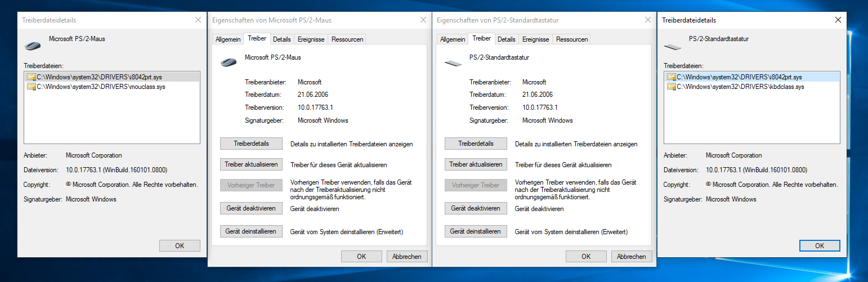
Task: Open Details tab in the PS/2-Maus properties
Action: coord(282,39)
